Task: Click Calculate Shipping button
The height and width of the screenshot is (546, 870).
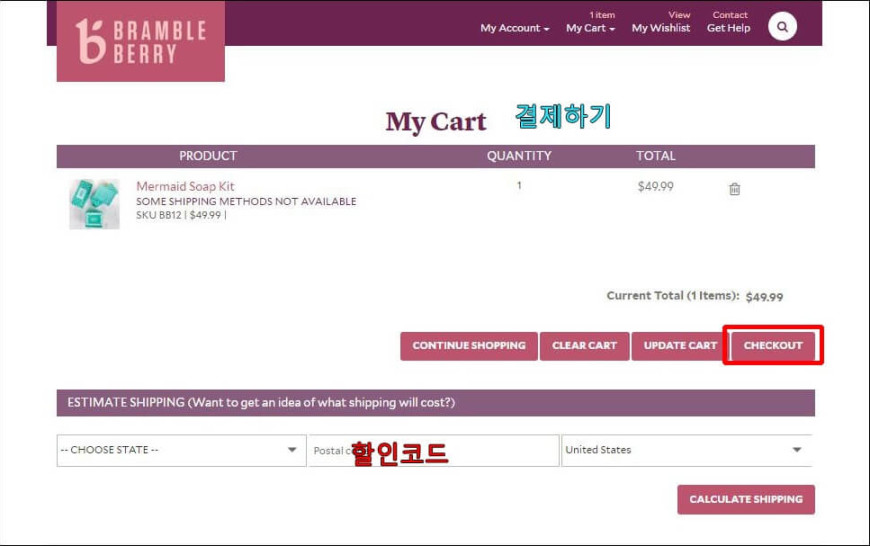Action: click(x=746, y=499)
